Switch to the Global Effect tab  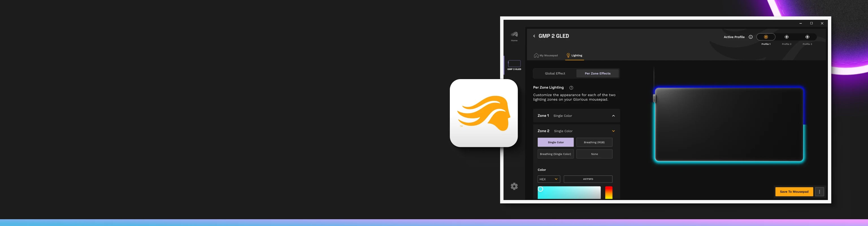pos(555,73)
